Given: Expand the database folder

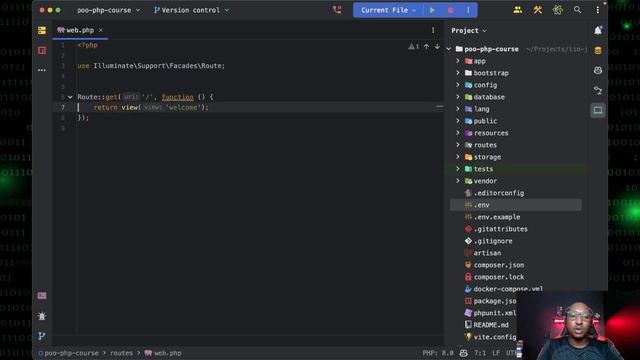Looking at the screenshot, I should [458, 97].
